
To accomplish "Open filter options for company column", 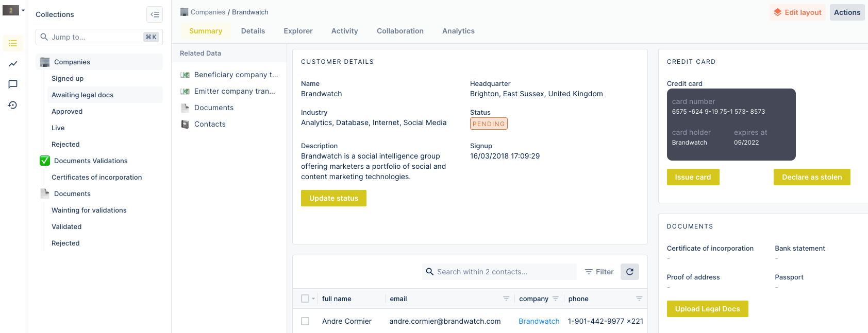I will (x=556, y=299).
